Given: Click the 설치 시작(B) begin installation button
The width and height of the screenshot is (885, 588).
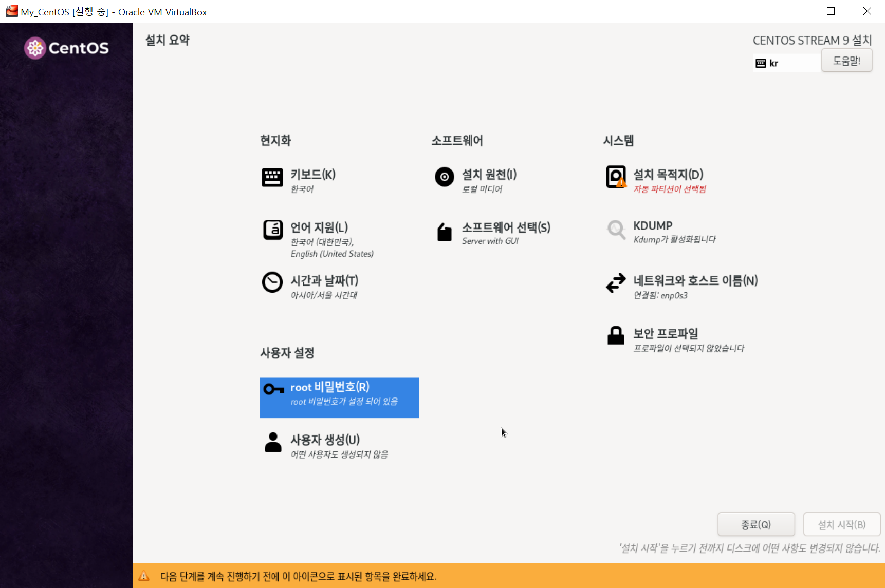Looking at the screenshot, I should click(x=842, y=524).
